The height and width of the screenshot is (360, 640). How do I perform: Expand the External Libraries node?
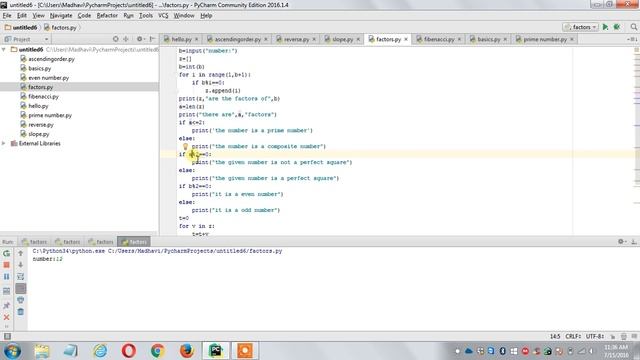(x=4, y=143)
